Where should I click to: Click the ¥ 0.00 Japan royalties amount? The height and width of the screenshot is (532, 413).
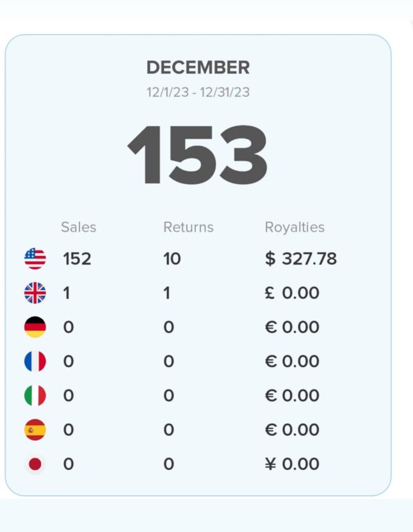click(292, 464)
